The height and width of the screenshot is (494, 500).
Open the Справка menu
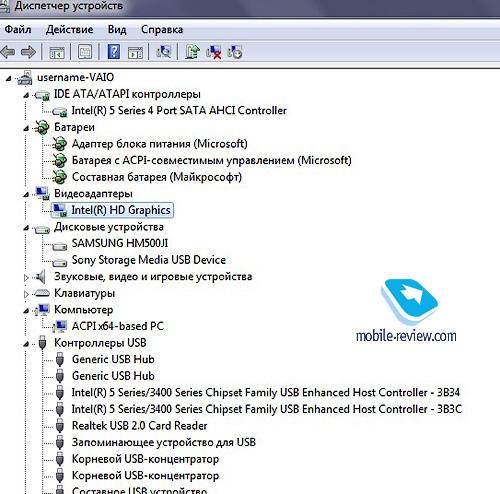click(162, 29)
